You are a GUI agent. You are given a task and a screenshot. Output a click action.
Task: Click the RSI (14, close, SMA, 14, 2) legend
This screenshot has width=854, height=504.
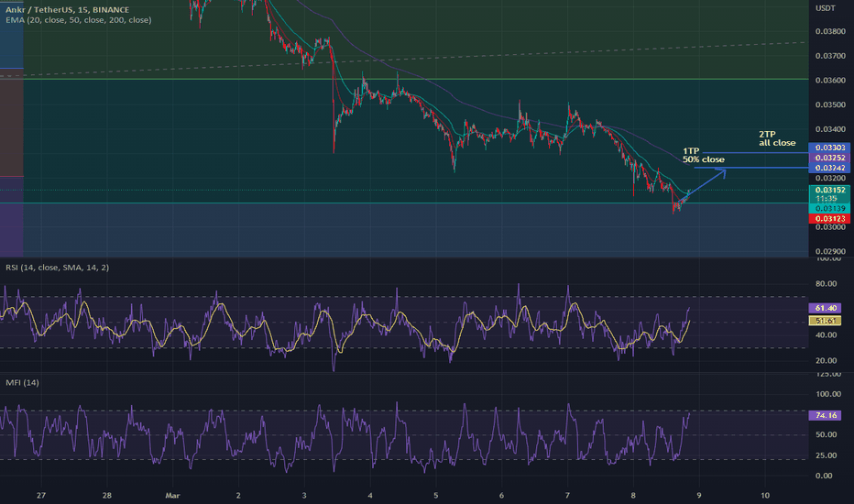pyautogui.click(x=57, y=268)
